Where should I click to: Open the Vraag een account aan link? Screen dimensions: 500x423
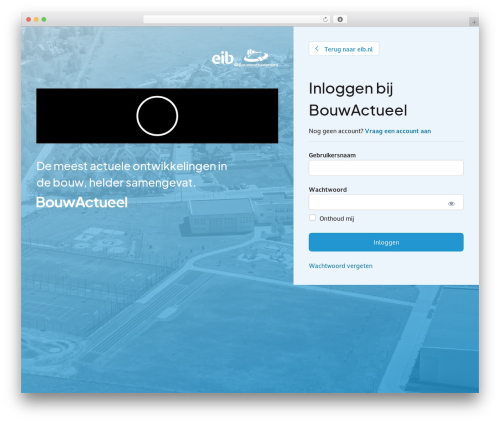398,131
